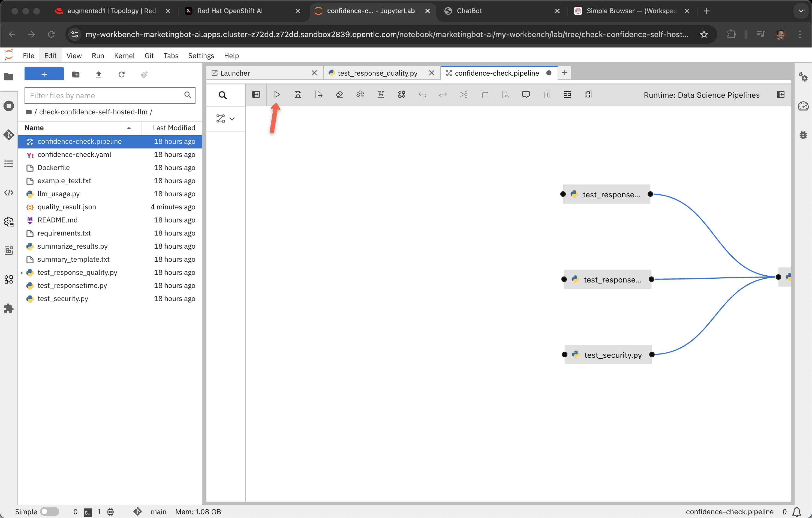Click the Run Pipeline play button
Screen dimensions: 812x518
[x=277, y=94]
